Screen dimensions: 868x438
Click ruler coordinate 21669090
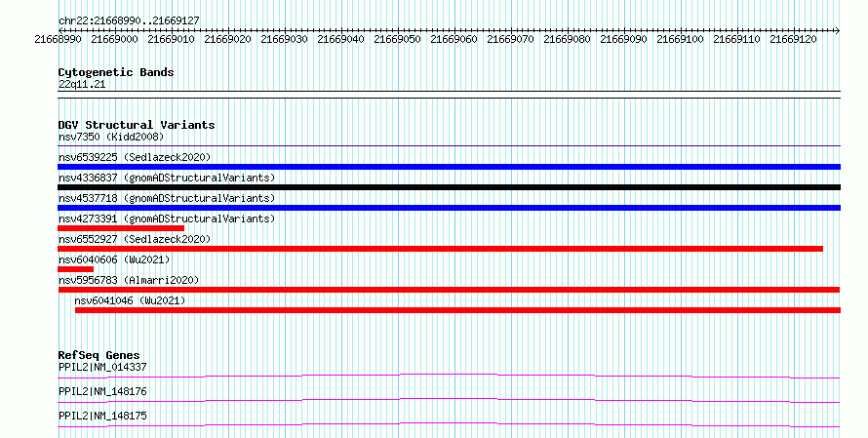623,39
